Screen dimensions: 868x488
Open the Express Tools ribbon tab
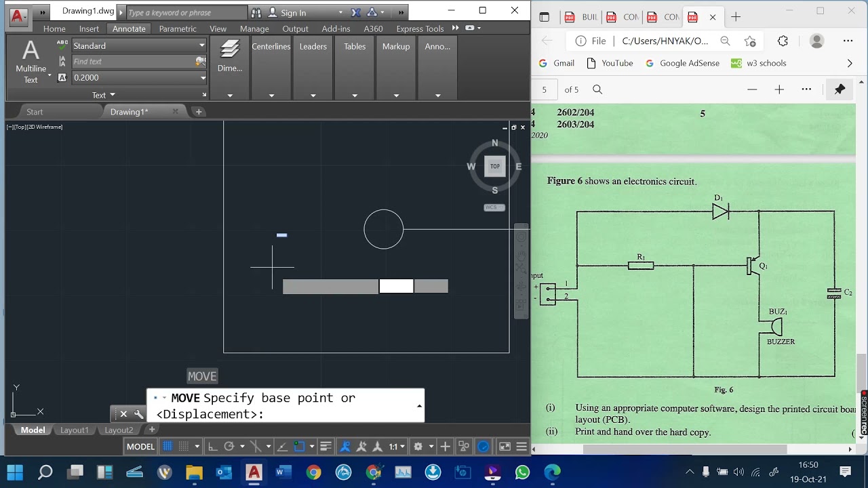[x=420, y=28]
